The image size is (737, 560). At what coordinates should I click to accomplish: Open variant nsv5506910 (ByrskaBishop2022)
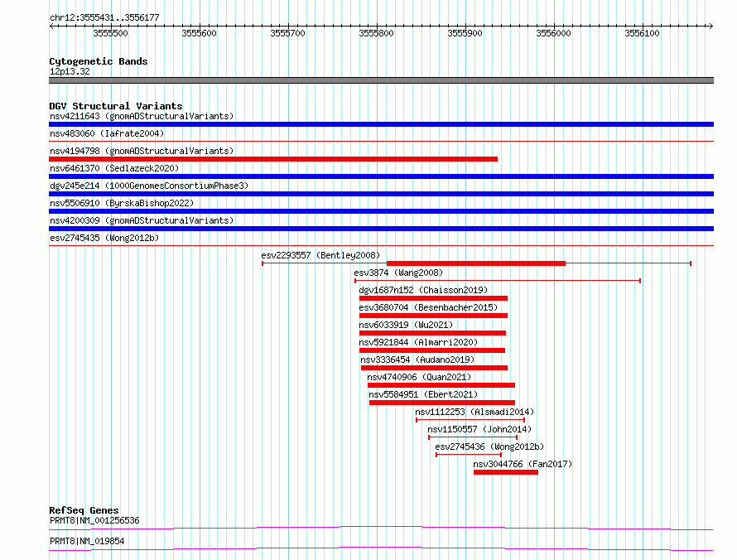[122, 203]
